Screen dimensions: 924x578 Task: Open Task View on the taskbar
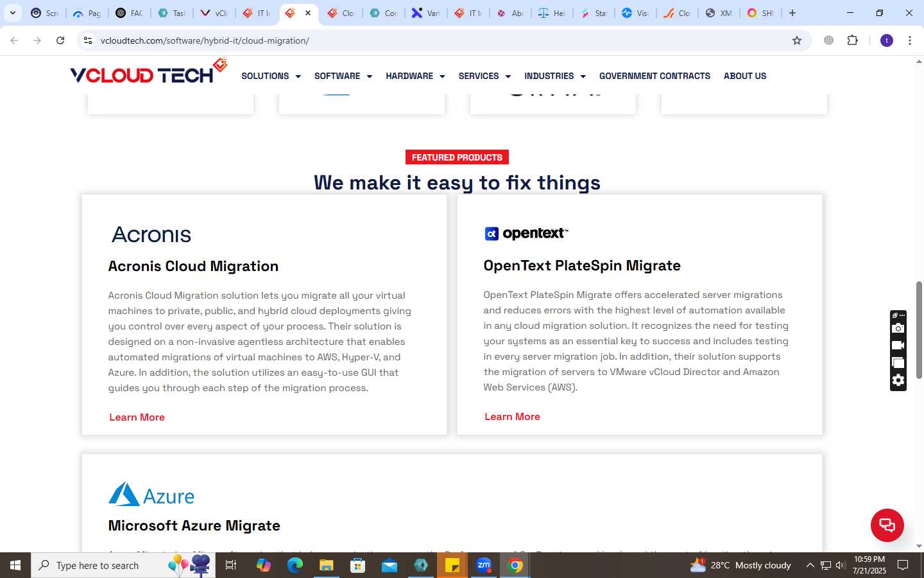(231, 565)
